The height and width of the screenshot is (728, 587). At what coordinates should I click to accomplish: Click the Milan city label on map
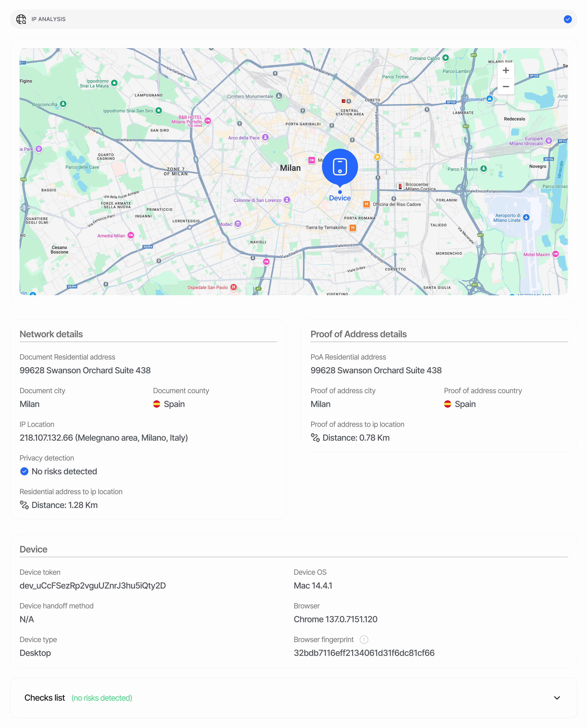click(x=290, y=168)
